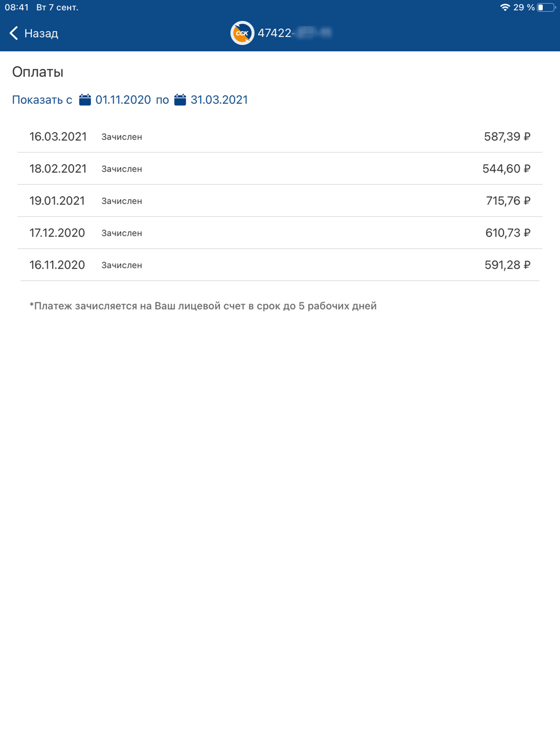Tap the back chevron arrow icon
This screenshot has width=560, height=747.
click(14, 34)
